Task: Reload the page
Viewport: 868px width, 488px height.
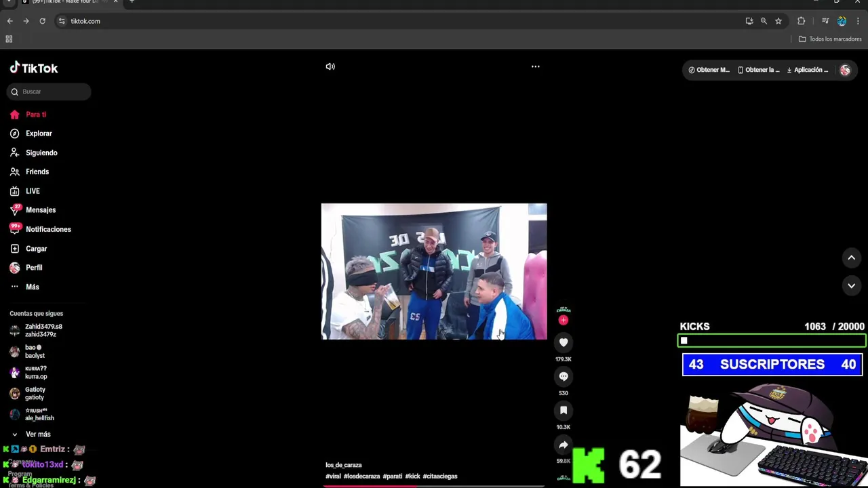Action: tap(42, 21)
